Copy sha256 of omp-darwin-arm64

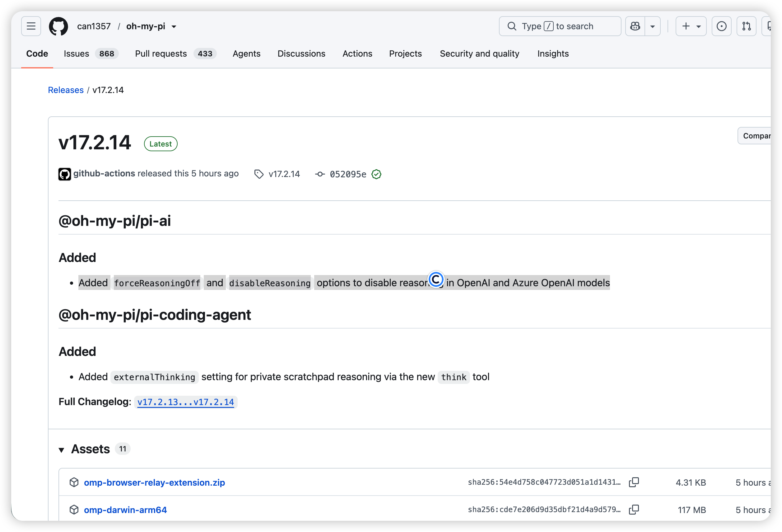(x=634, y=510)
